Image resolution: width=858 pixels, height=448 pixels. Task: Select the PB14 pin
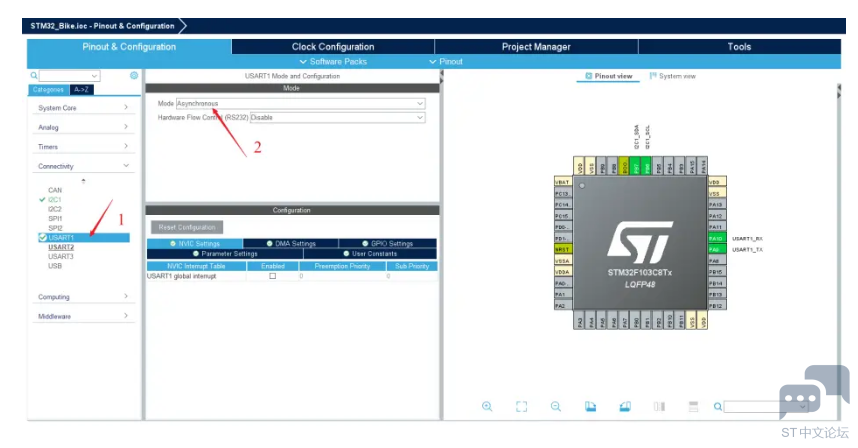tap(717, 283)
